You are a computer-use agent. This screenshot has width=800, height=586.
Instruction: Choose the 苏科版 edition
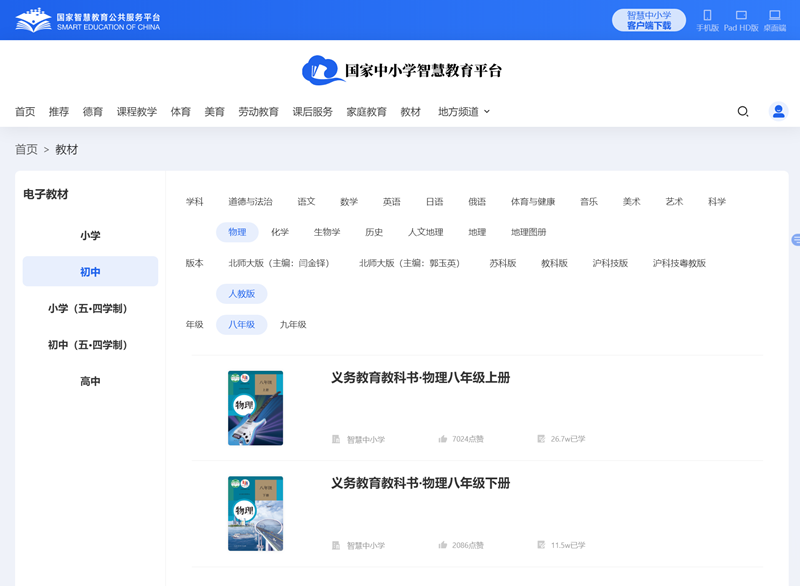pos(503,263)
